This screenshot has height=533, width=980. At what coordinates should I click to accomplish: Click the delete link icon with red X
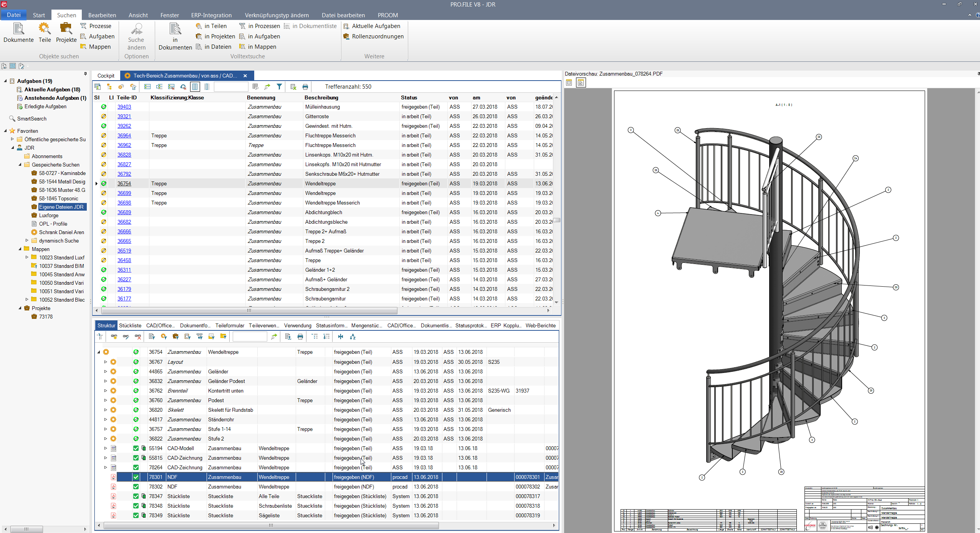point(138,337)
